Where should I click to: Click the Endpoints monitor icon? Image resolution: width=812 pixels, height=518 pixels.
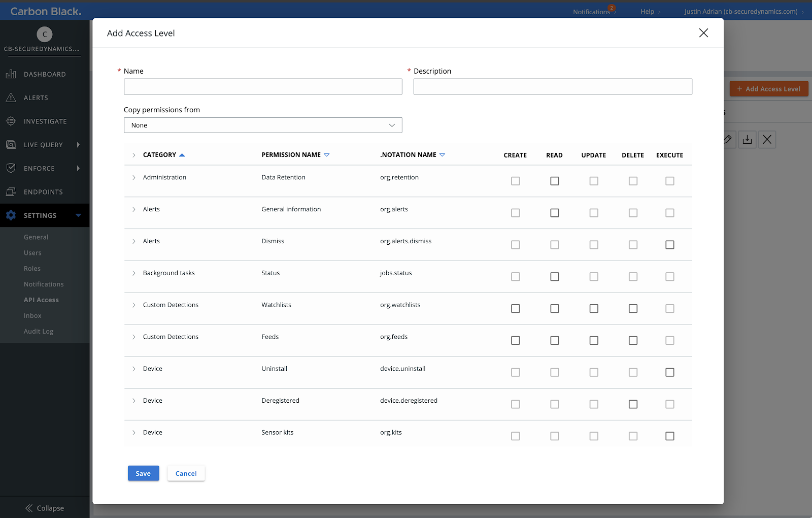pyautogui.click(x=11, y=191)
